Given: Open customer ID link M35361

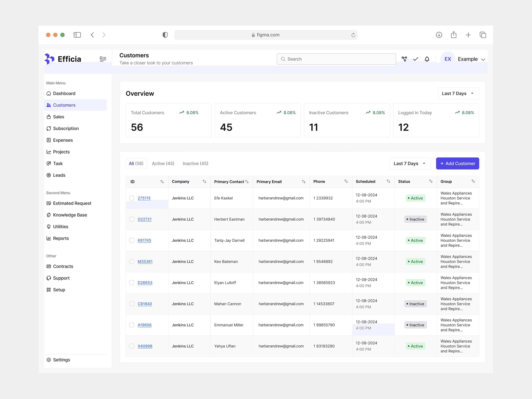Looking at the screenshot, I should coord(145,262).
